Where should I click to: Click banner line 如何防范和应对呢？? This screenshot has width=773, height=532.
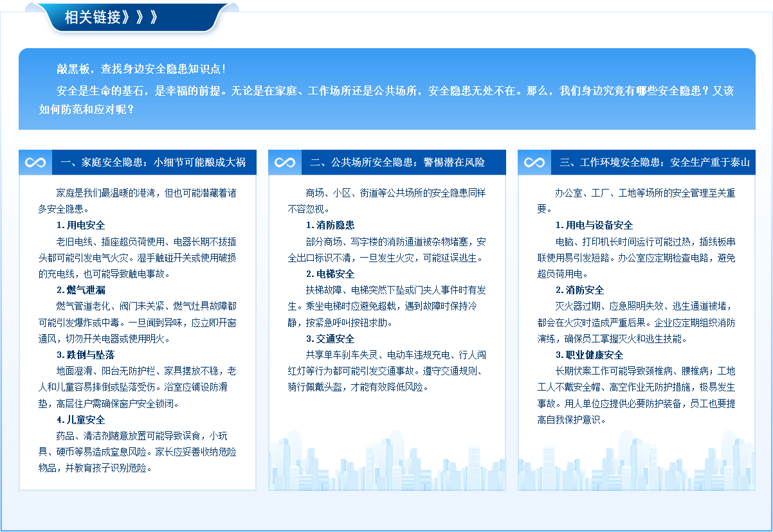[x=87, y=109]
